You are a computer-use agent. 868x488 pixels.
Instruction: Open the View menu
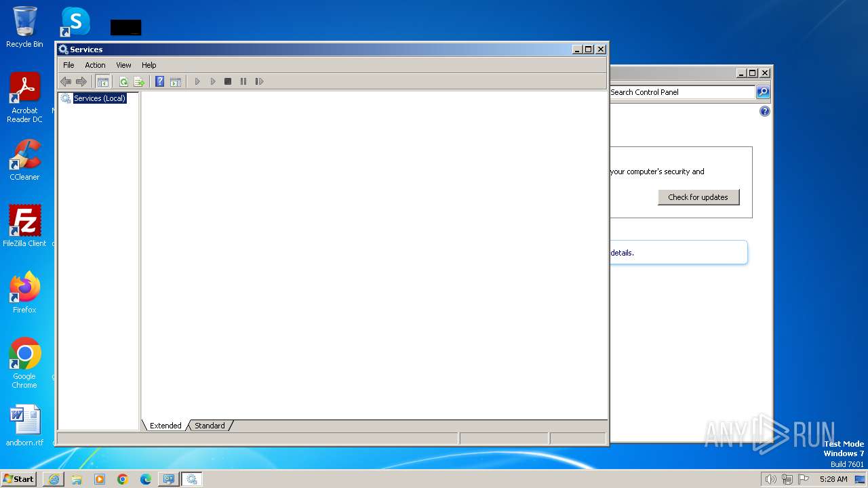(123, 65)
